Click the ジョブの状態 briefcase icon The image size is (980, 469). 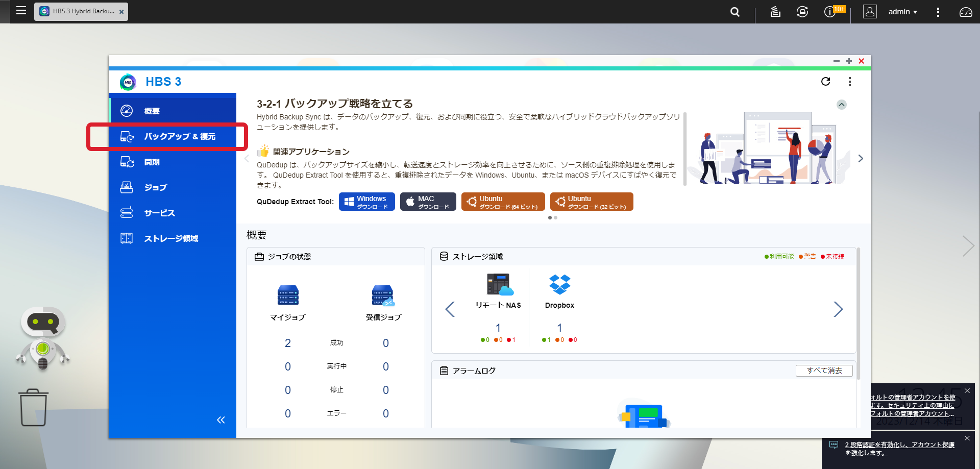tap(259, 257)
